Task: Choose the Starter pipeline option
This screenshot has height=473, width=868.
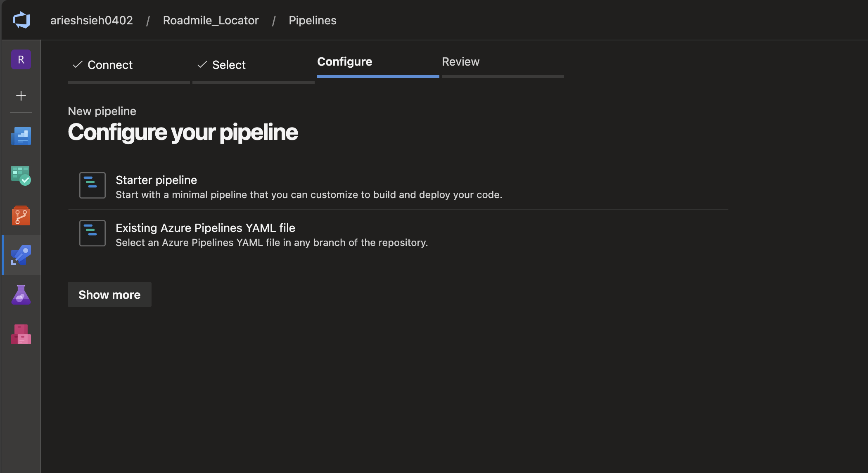Action: (x=156, y=180)
